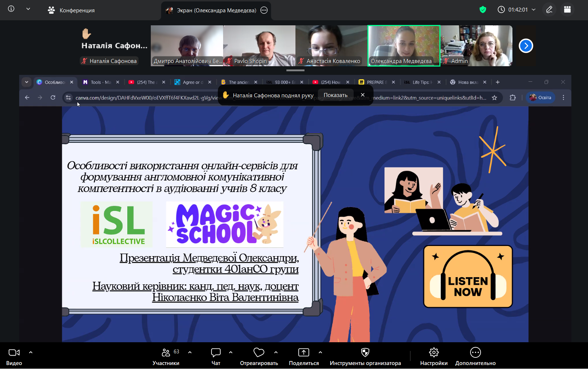Open screen share options ellipsis menu
The height and width of the screenshot is (369, 588).
coord(264,10)
